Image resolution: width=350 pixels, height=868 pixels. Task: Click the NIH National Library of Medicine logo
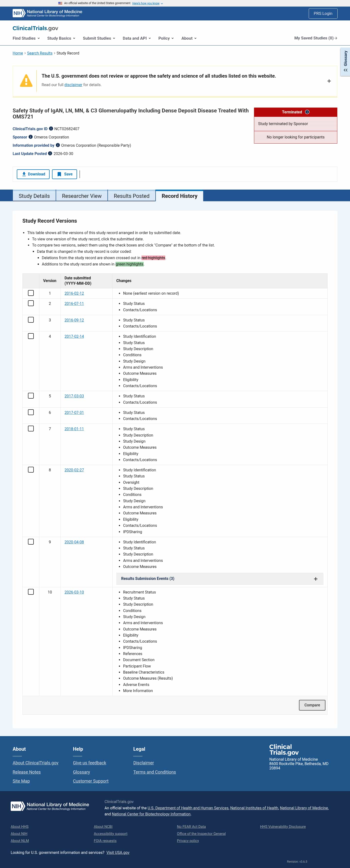(47, 13)
